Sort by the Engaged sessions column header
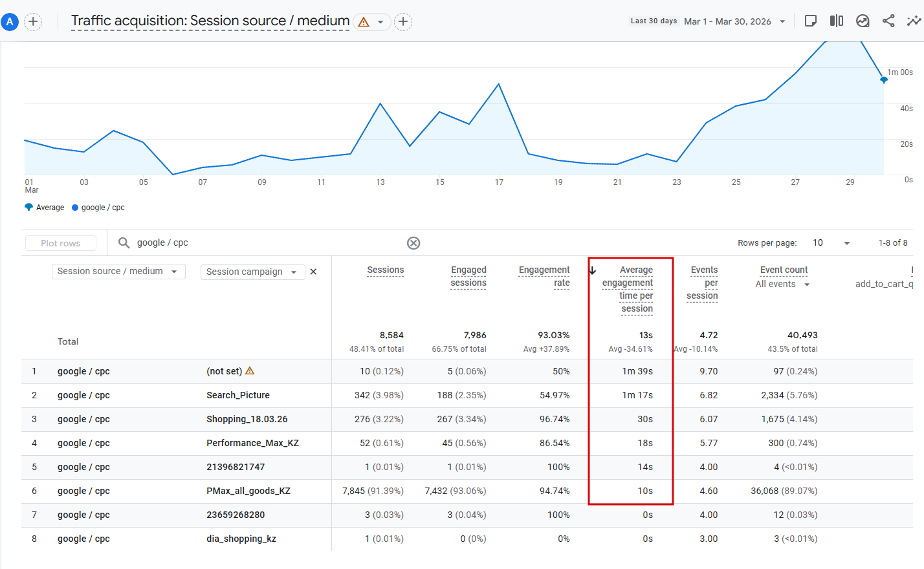Viewport: 924px width, 569px height. point(468,277)
